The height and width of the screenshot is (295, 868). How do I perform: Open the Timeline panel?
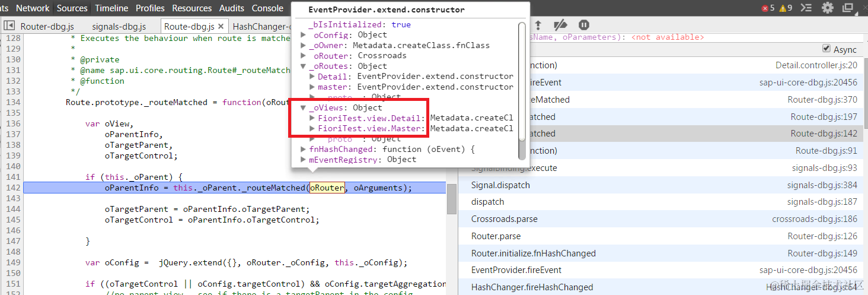[x=111, y=8]
